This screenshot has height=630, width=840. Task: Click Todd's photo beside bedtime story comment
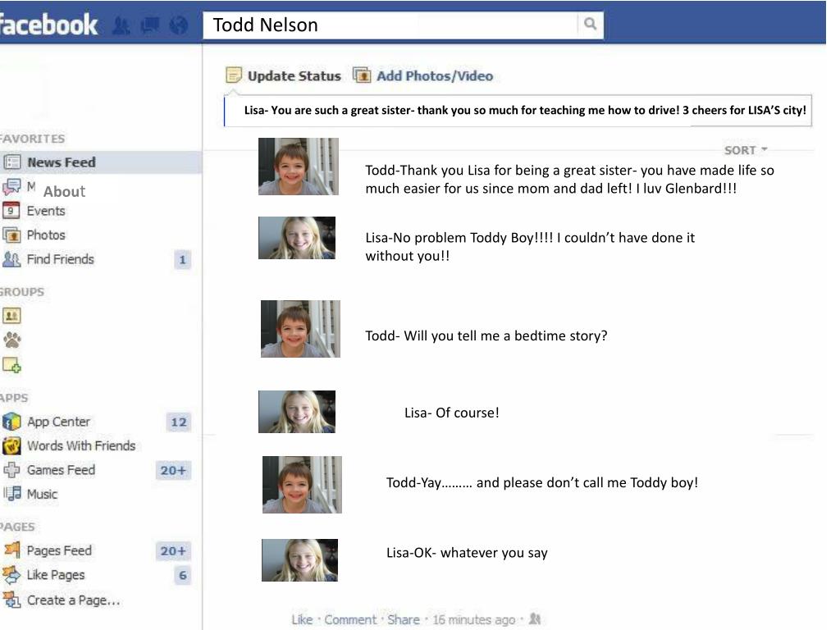tap(300, 329)
